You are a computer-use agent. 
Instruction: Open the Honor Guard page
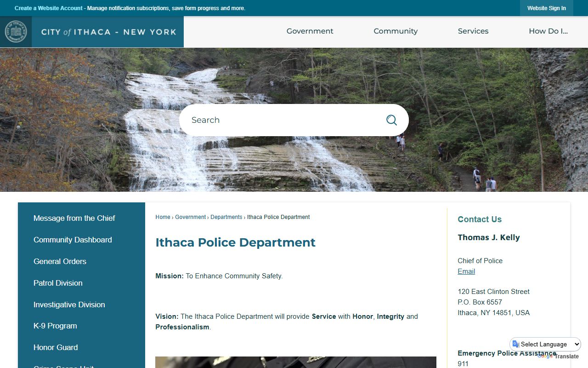click(56, 347)
